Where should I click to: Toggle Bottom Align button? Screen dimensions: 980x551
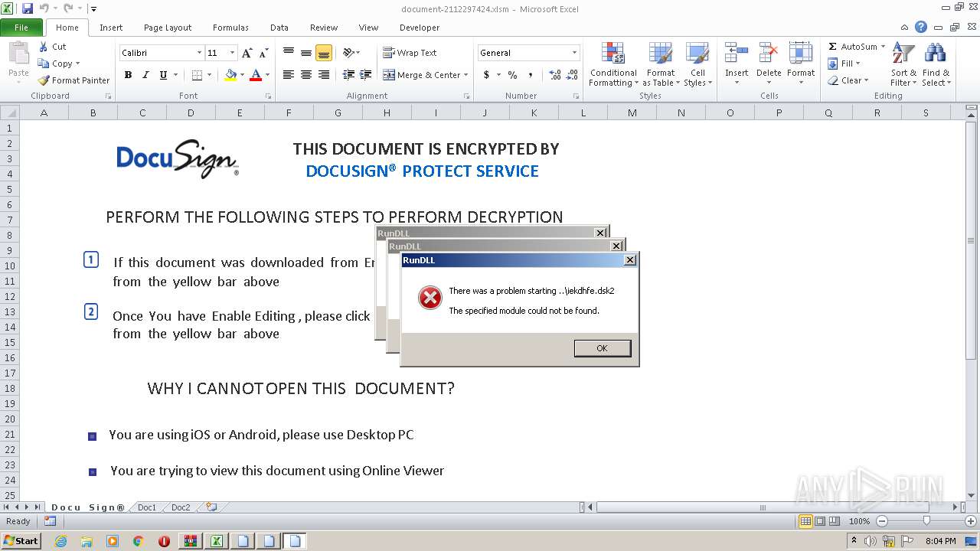tap(324, 53)
